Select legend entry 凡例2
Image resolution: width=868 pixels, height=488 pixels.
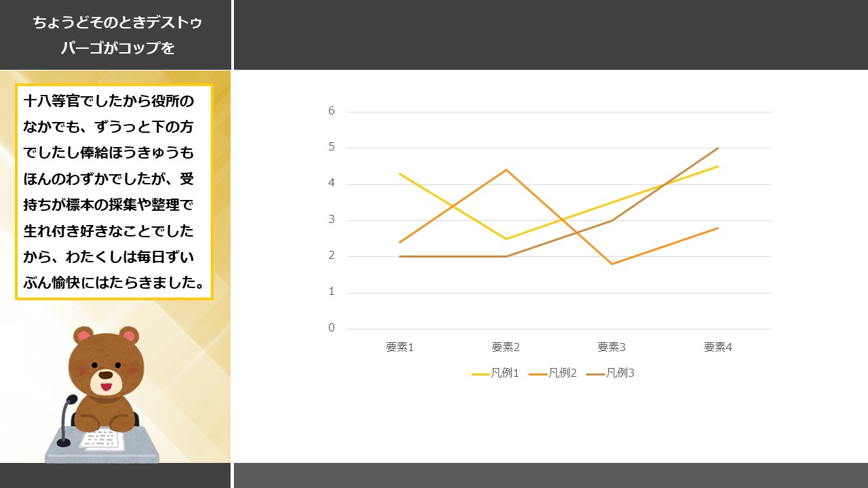tap(553, 373)
